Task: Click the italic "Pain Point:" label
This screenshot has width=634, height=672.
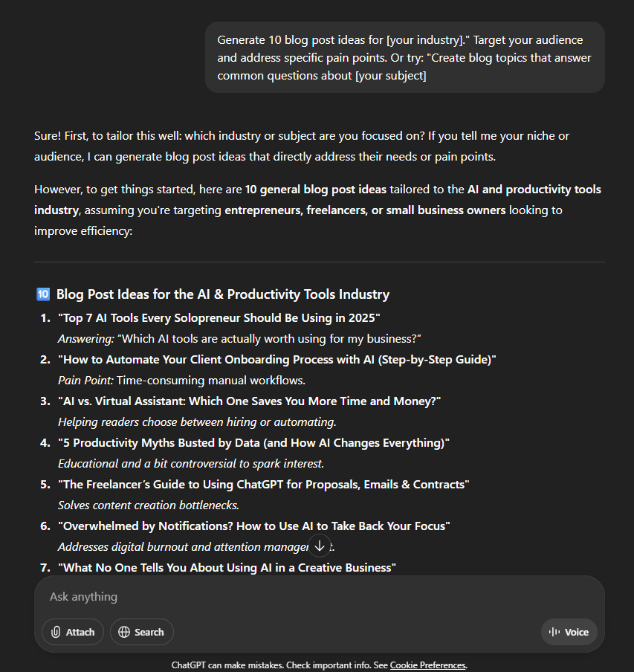Action: click(x=85, y=381)
